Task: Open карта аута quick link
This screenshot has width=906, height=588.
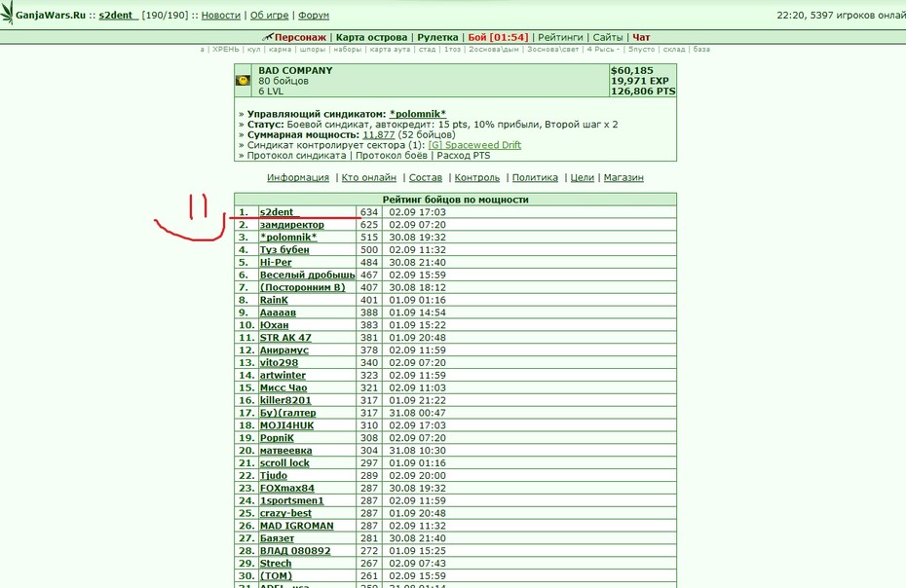Action: coord(390,50)
